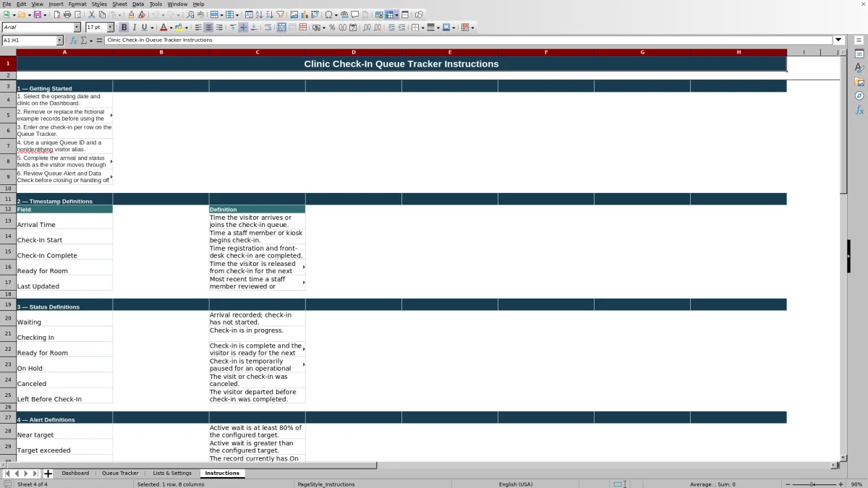Click the vertical scrollbar thumb
The image size is (868, 488).
[x=843, y=124]
